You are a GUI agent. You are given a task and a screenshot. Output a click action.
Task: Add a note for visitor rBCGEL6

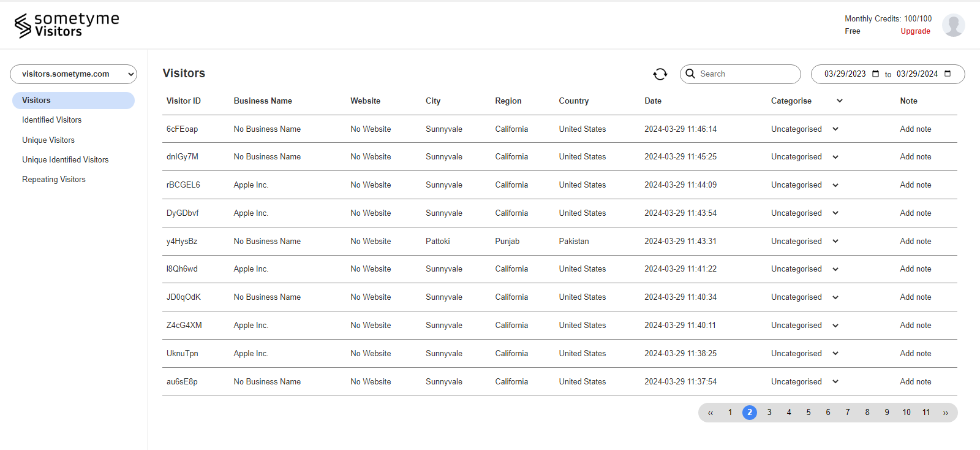(x=915, y=185)
